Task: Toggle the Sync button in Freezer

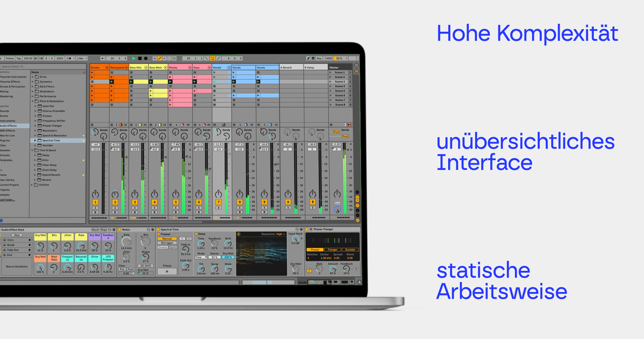Action: pyautogui.click(x=173, y=247)
